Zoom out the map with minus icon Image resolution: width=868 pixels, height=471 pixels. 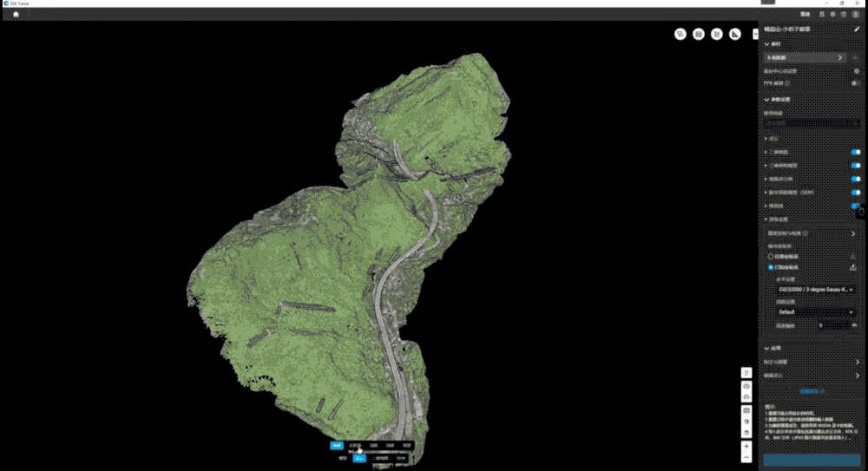746,457
